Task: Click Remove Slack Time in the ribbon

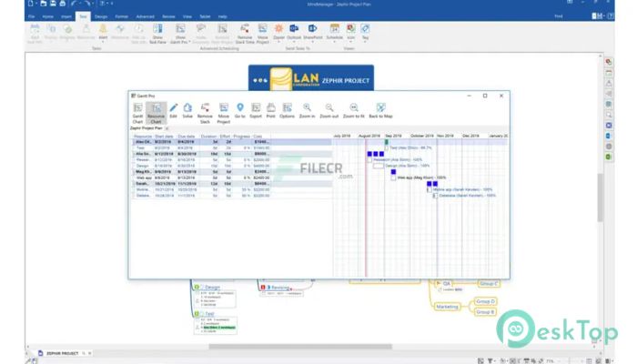Action: 245,34
